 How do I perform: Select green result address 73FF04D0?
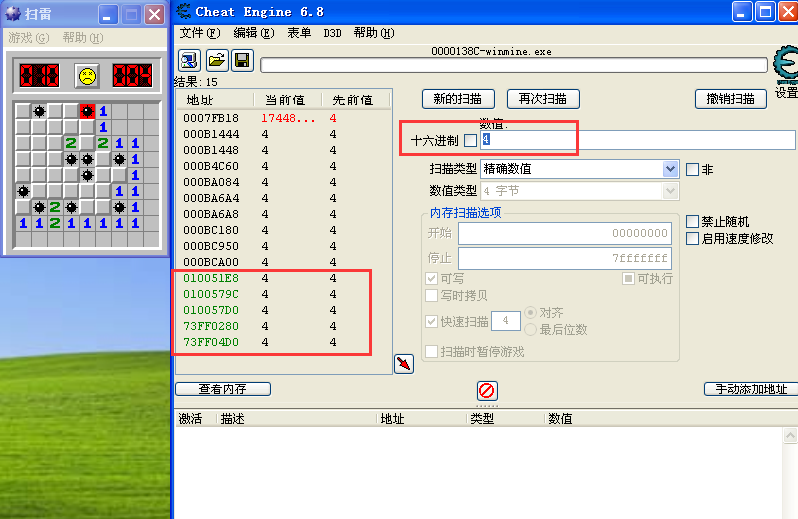click(x=211, y=342)
